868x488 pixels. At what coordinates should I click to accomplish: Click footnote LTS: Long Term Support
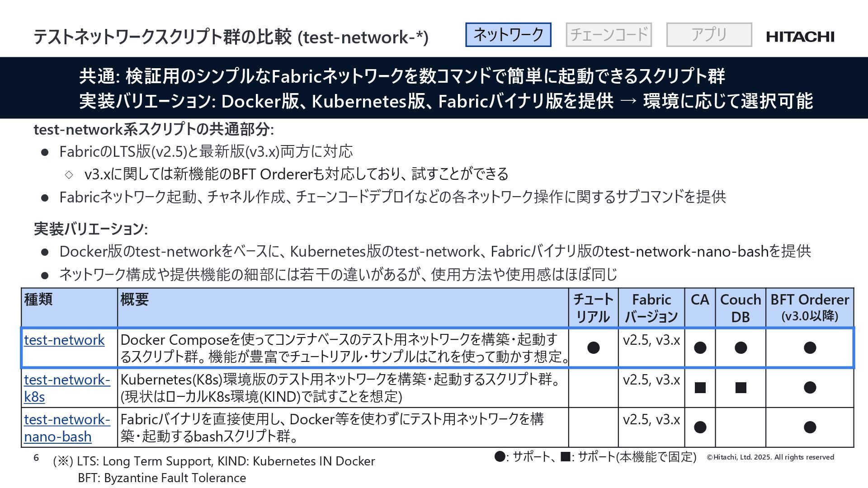(214, 461)
